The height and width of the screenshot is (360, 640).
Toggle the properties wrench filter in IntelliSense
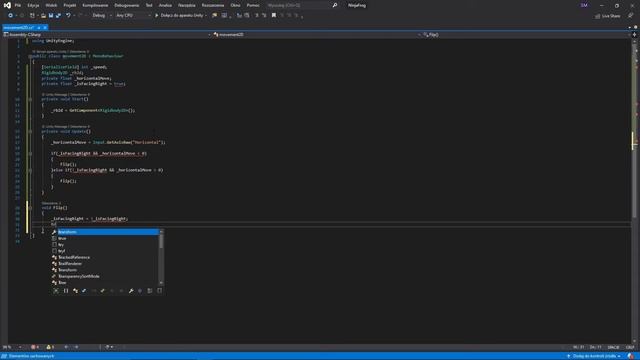131,291
